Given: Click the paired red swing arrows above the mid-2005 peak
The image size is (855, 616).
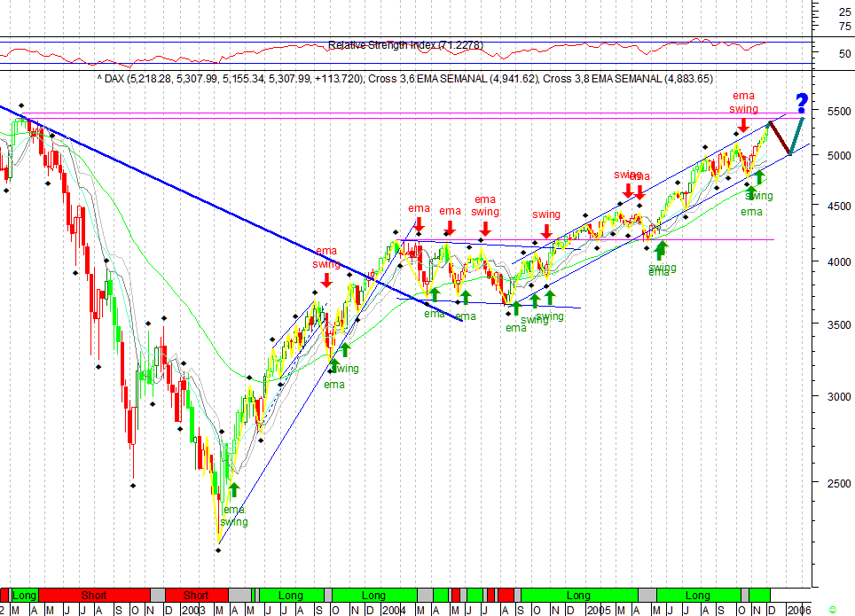Looking at the screenshot, I should point(635,191).
